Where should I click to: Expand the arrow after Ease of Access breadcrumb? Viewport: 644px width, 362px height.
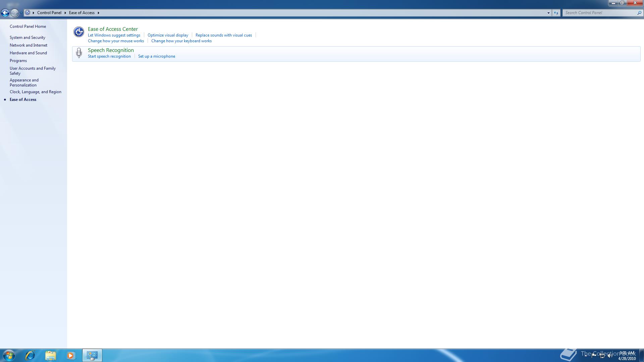pos(98,13)
